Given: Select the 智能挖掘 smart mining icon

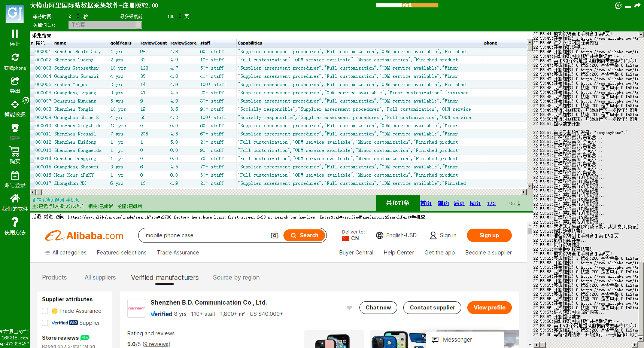Looking at the screenshot, I should coord(15,104).
